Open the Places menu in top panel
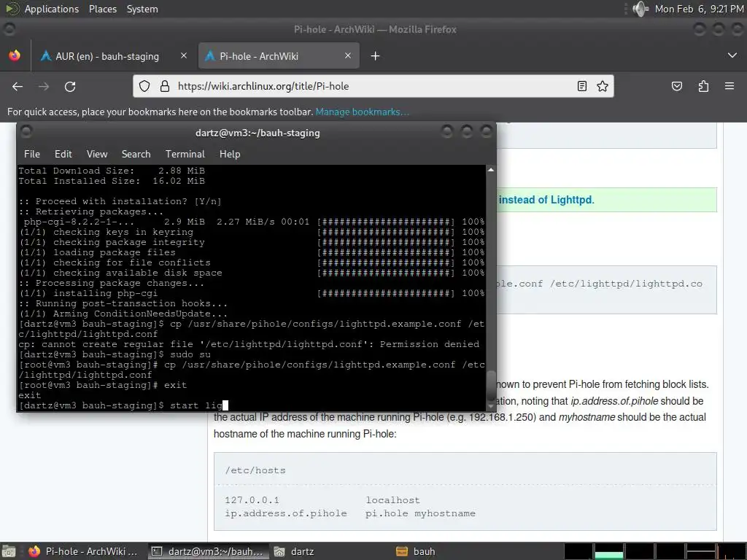747x560 pixels. [102, 9]
